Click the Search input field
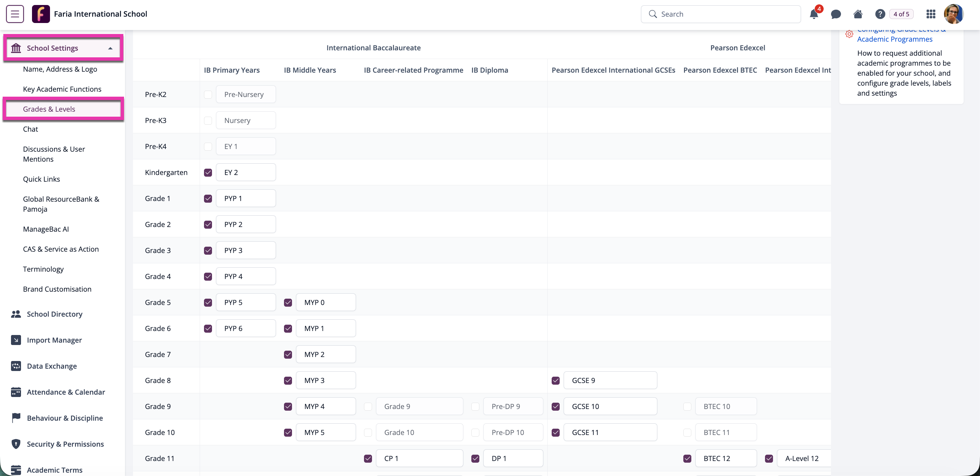The width and height of the screenshot is (980, 476). pyautogui.click(x=721, y=14)
